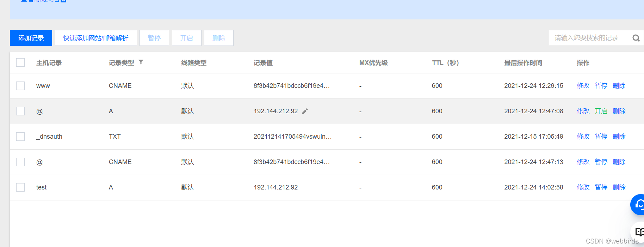Viewport: 644px width, 247px height.
Task: Click the 删除 toolbar button
Action: point(219,38)
